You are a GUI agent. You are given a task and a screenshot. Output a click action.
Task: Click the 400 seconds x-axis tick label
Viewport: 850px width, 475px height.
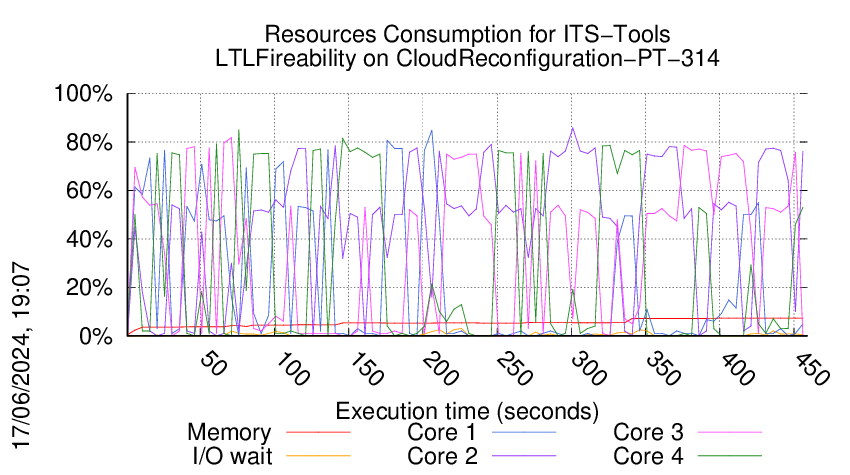[x=738, y=369]
